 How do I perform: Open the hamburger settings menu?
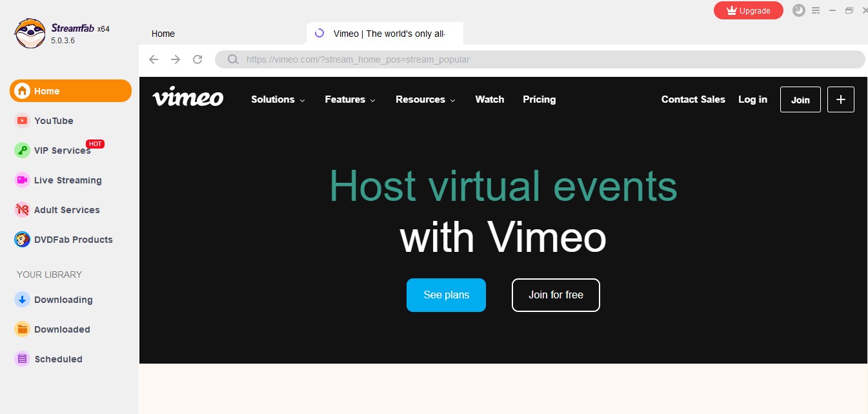point(816,10)
